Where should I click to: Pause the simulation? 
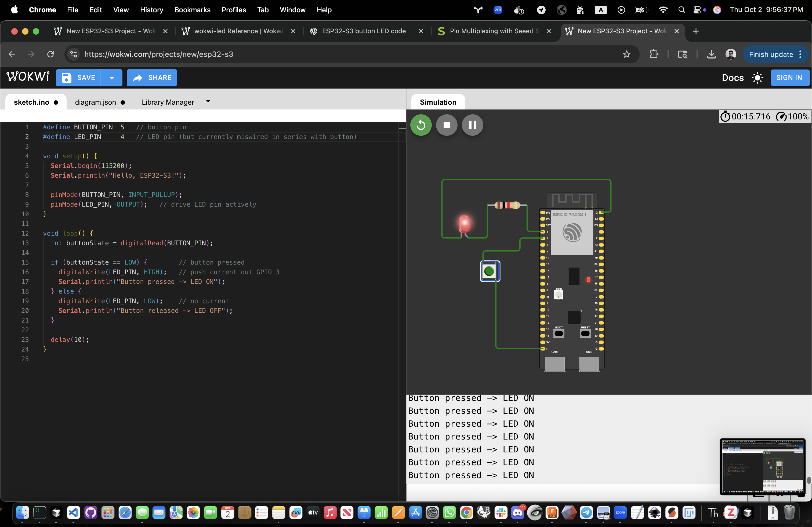(472, 125)
